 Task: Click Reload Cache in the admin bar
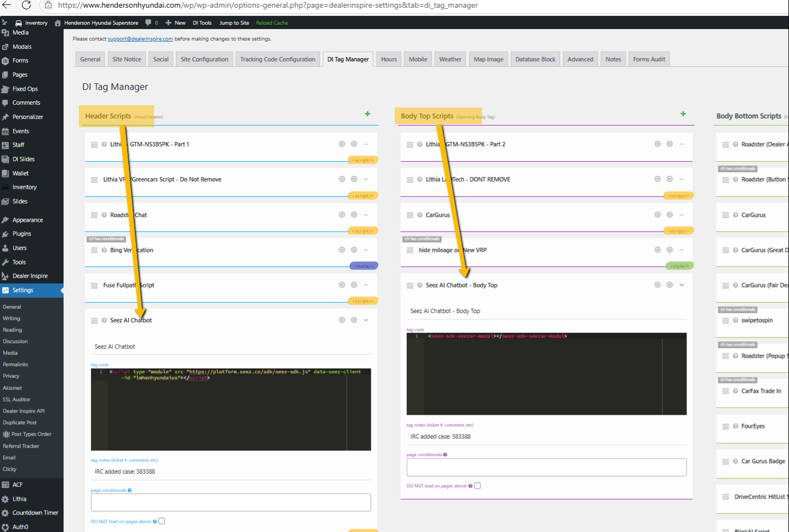coord(272,23)
